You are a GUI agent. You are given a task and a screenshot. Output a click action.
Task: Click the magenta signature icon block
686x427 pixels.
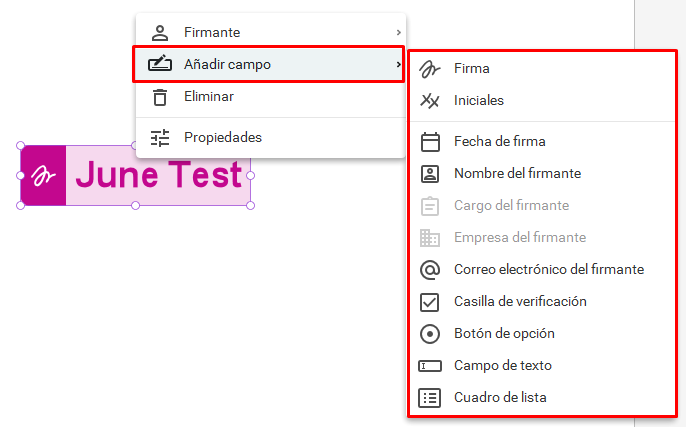click(x=43, y=175)
